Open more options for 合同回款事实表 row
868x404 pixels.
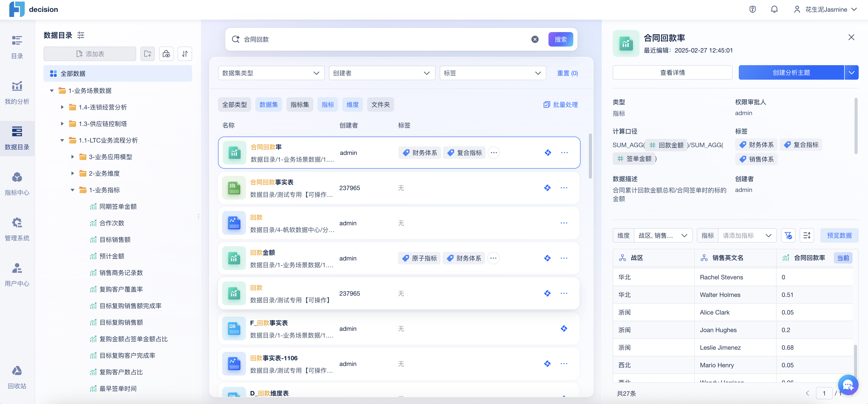[x=564, y=188]
